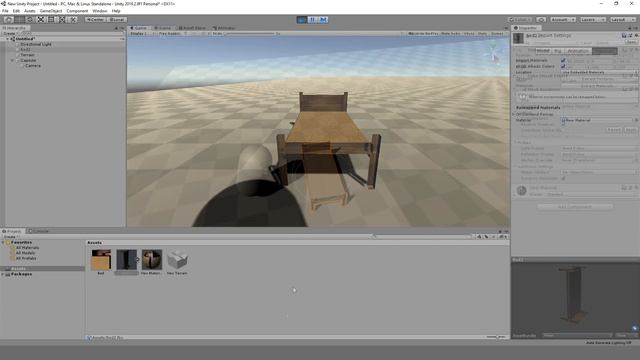Click the Step frame button
Viewport: 640px width, 360px height.
point(323,20)
